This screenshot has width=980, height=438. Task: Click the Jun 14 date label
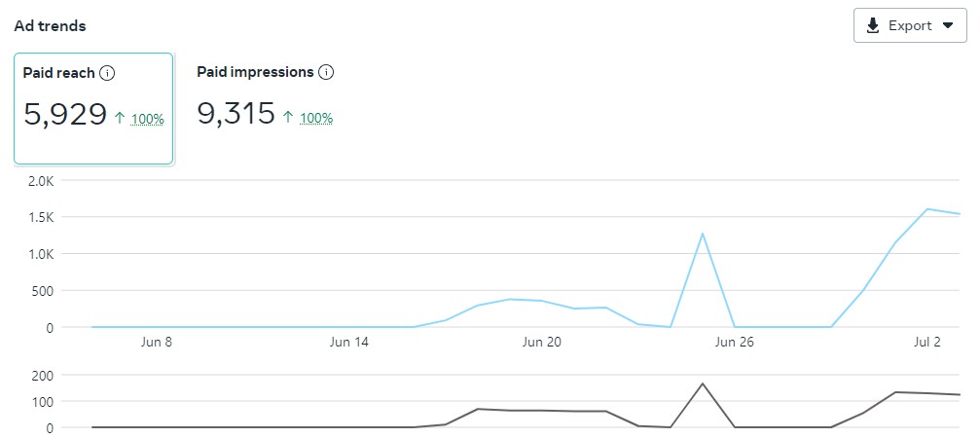click(349, 342)
